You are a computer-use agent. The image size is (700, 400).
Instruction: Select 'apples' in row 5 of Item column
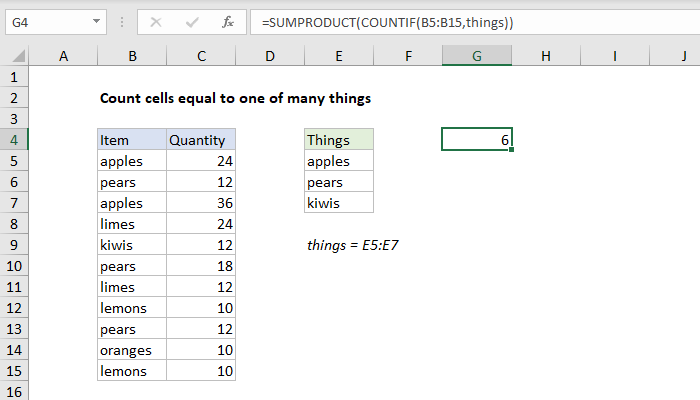[132, 161]
